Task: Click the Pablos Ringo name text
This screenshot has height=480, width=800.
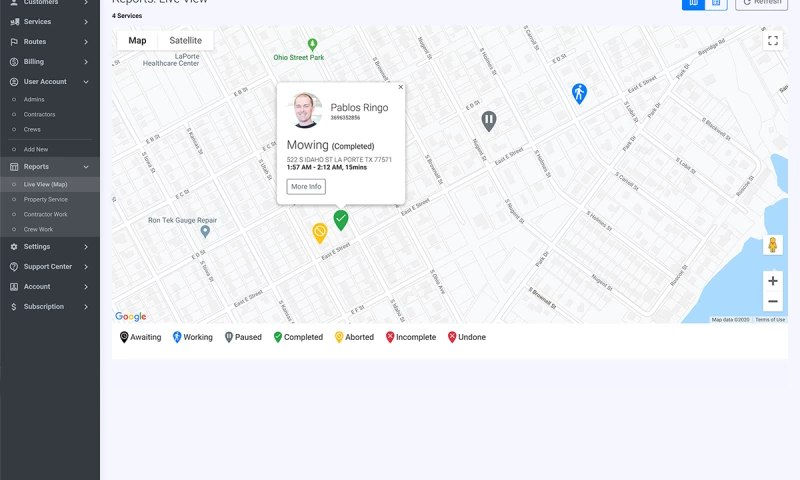Action: click(359, 108)
